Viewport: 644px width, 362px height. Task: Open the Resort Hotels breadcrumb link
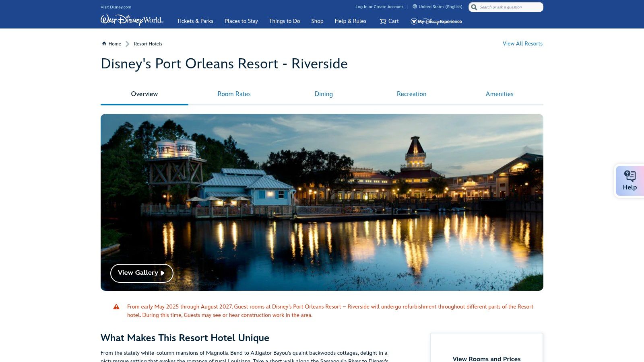point(148,44)
